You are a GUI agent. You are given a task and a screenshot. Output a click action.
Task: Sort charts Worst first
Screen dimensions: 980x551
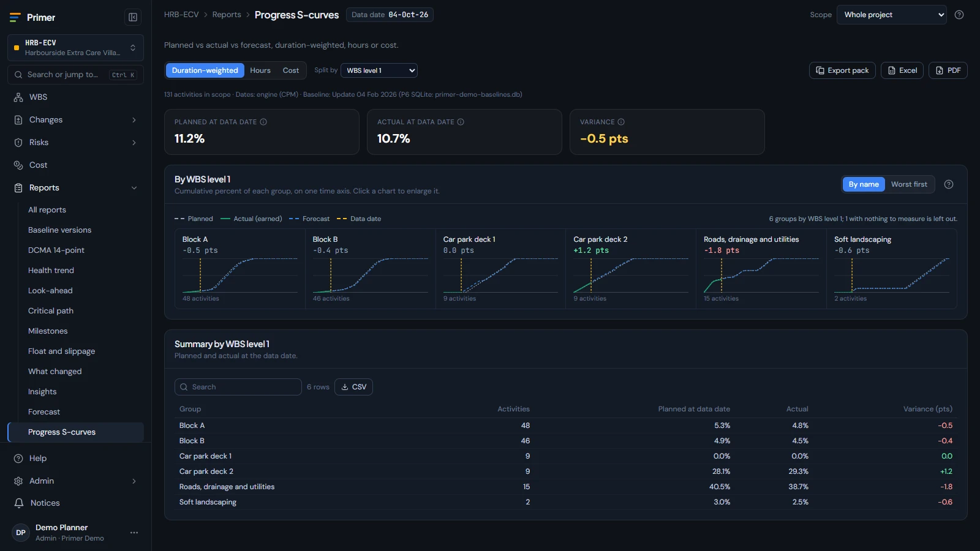click(909, 184)
